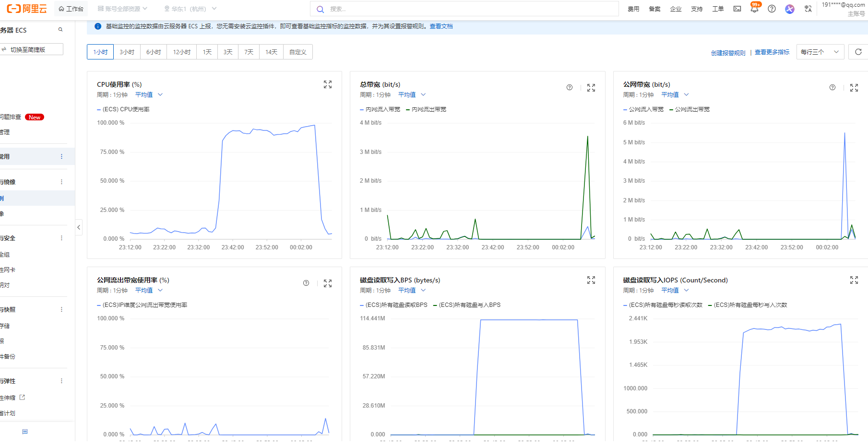Image resolution: width=868 pixels, height=445 pixels.
Task: Open the three-dot menu beside 镜像
Action: click(61, 182)
